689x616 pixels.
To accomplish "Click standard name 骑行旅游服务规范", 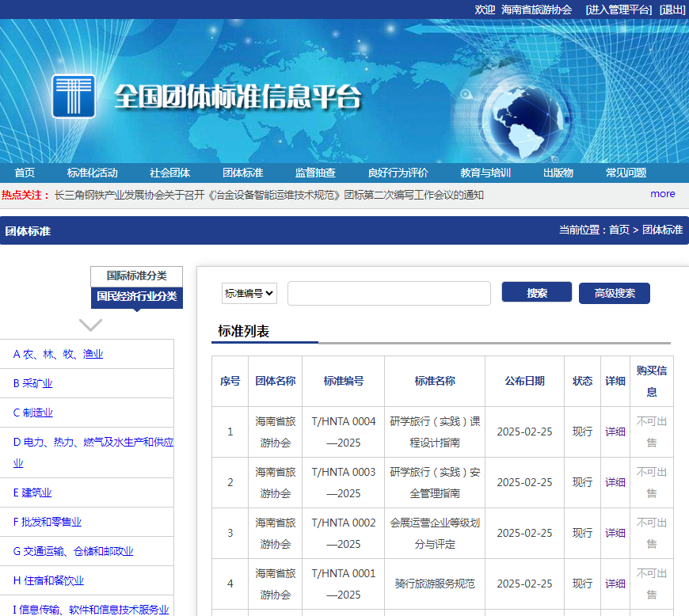I will pos(435,584).
